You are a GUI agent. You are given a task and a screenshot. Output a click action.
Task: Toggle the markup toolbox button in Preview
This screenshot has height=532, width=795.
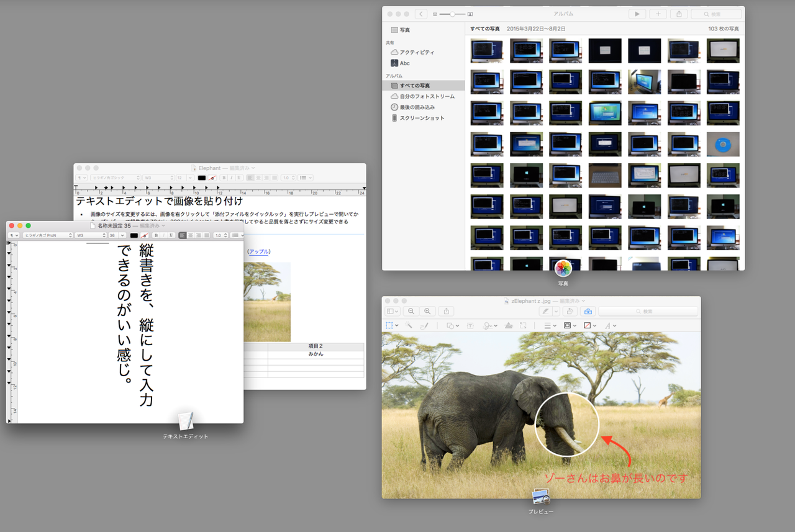click(588, 311)
